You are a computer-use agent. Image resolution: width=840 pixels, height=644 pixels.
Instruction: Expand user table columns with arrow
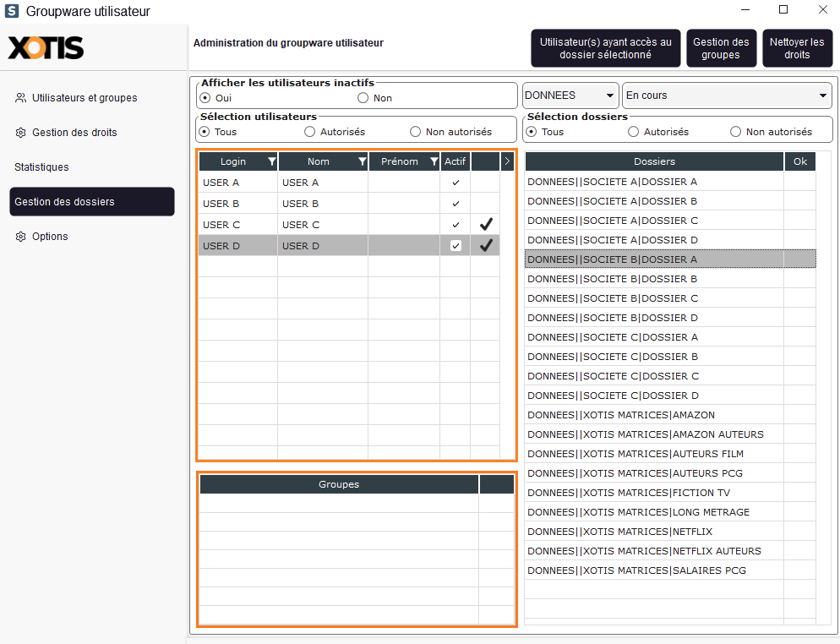pos(507,161)
